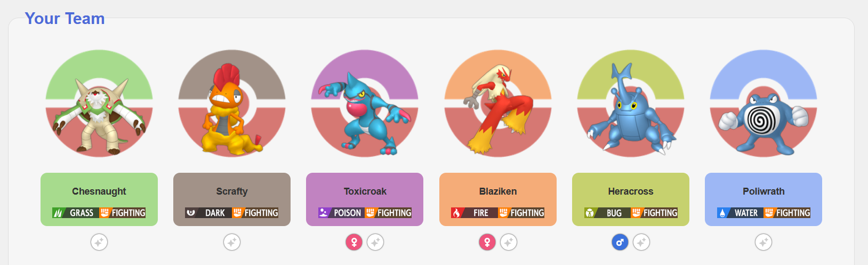Click the shiny sparkle icon under Toxicroak
This screenshot has width=868, height=265.
(x=375, y=242)
